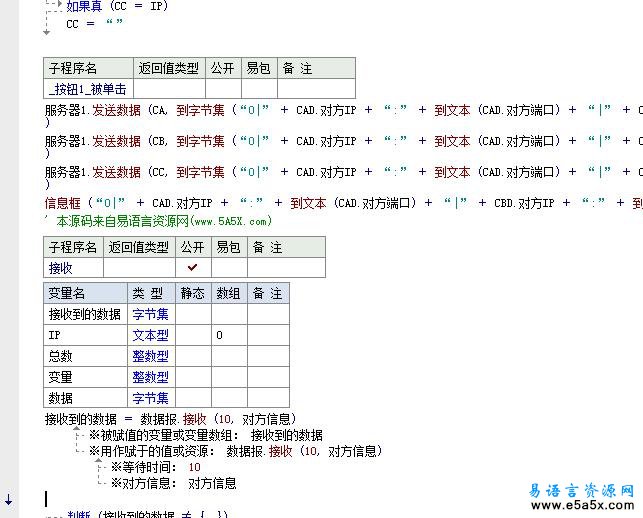Click 备注 cell of 接收 subroutine row

coord(286,267)
